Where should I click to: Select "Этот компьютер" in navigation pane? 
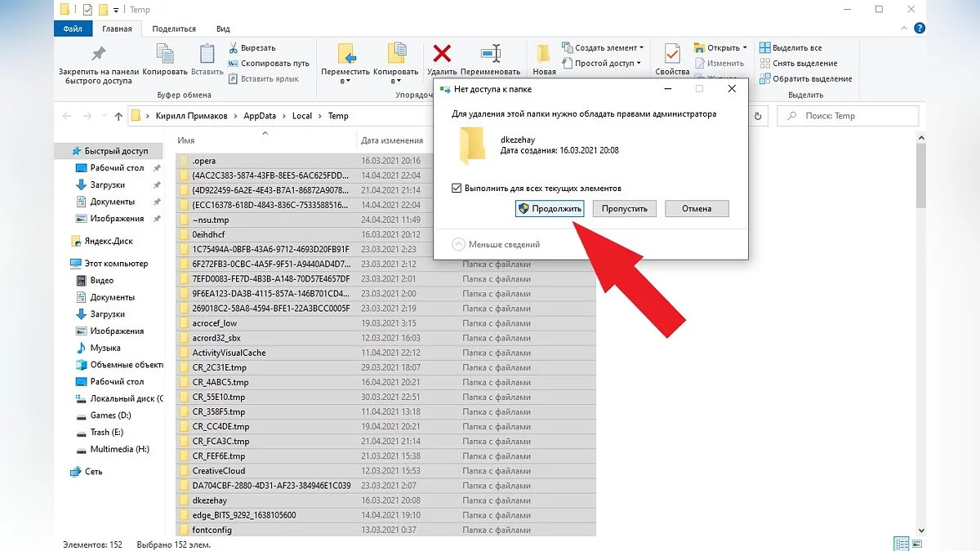click(116, 264)
